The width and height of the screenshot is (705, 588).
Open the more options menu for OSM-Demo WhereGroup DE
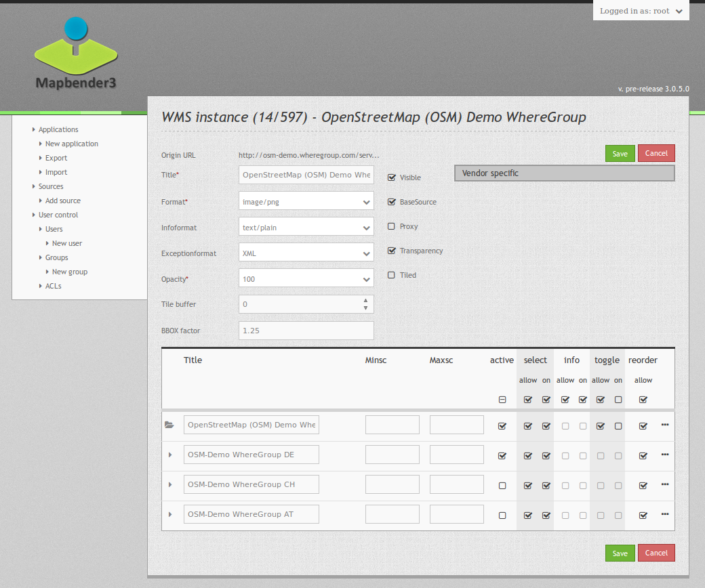pos(665,455)
